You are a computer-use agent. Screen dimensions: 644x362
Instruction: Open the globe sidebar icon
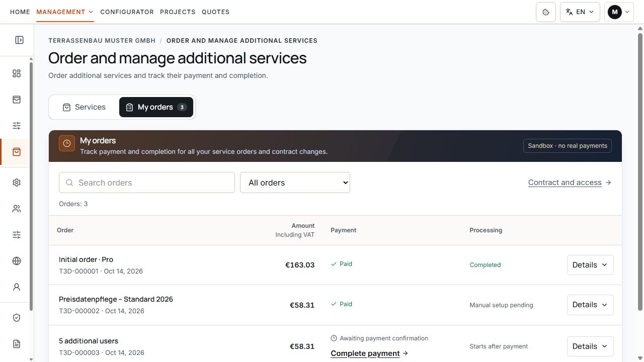tap(17, 261)
